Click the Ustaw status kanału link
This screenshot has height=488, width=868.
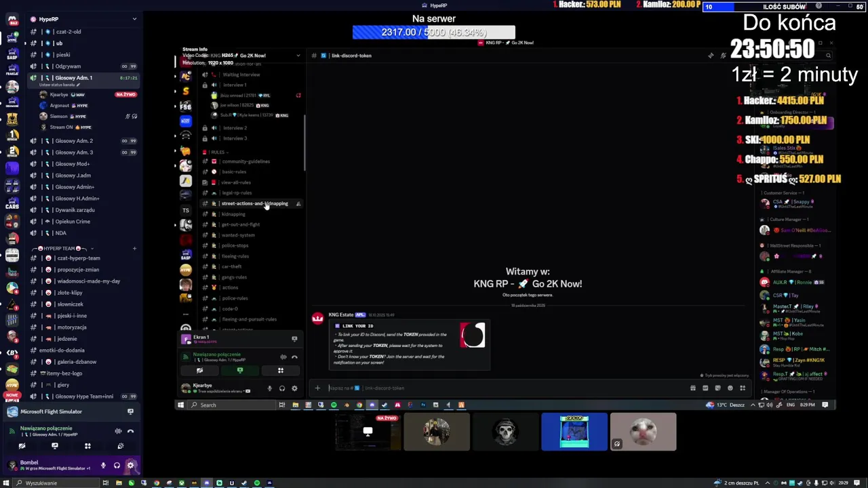[60, 85]
